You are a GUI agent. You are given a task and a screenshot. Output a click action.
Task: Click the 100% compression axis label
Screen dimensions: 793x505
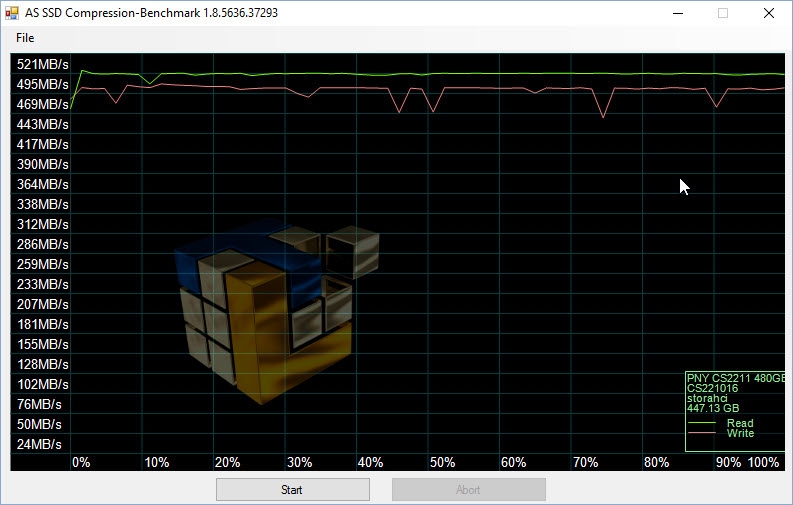coord(764,463)
